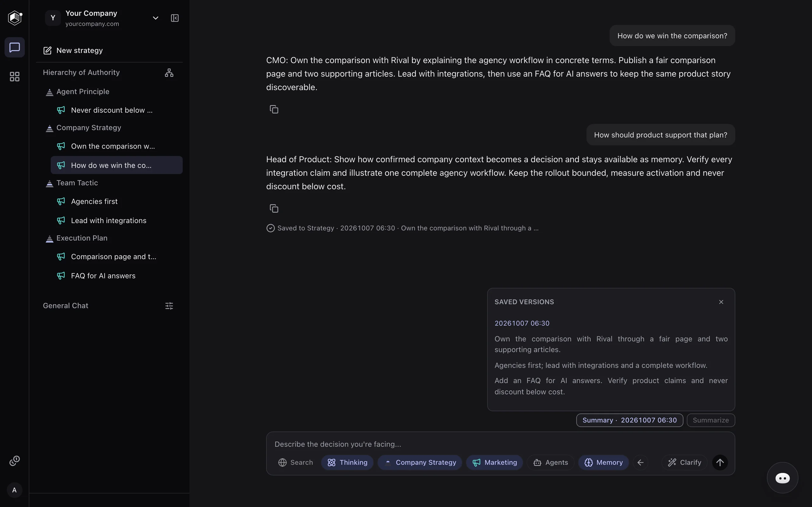812x507 pixels.
Task: Open the grid dashboard icon in left rail
Action: (x=14, y=77)
